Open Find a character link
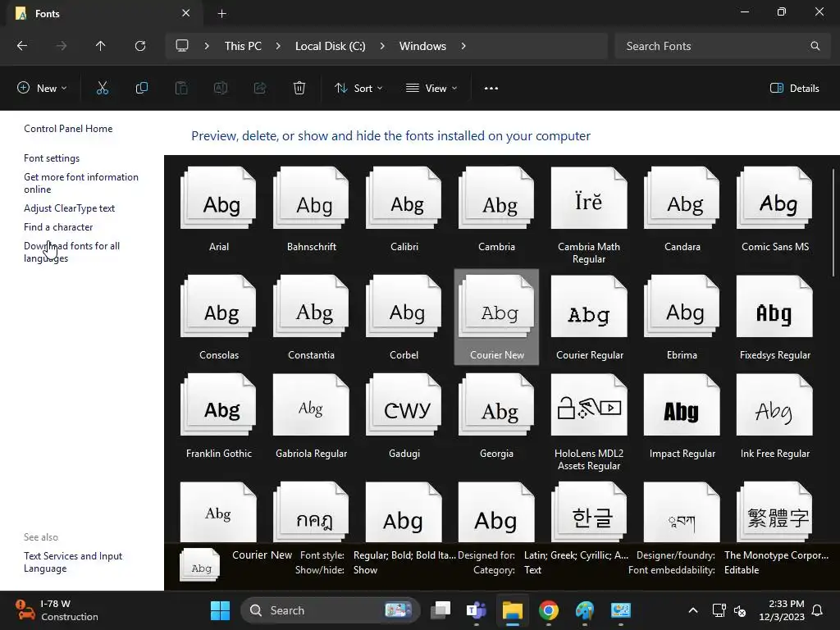 coord(58,227)
